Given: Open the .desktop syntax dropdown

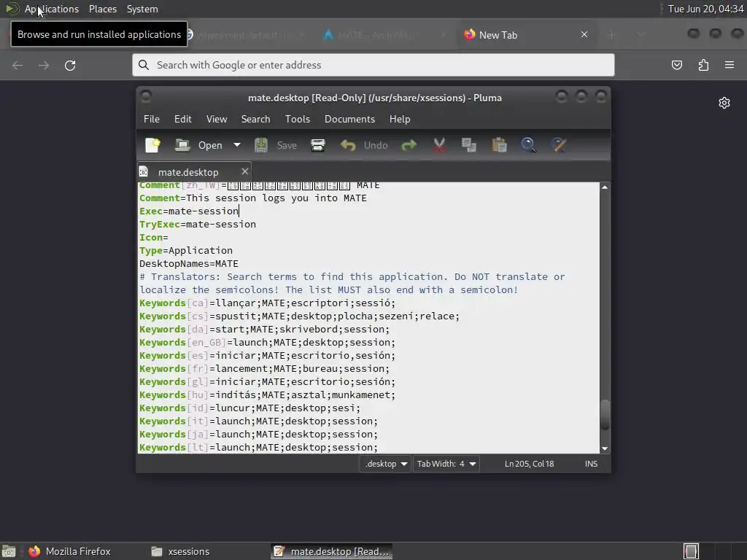Looking at the screenshot, I should tap(385, 464).
